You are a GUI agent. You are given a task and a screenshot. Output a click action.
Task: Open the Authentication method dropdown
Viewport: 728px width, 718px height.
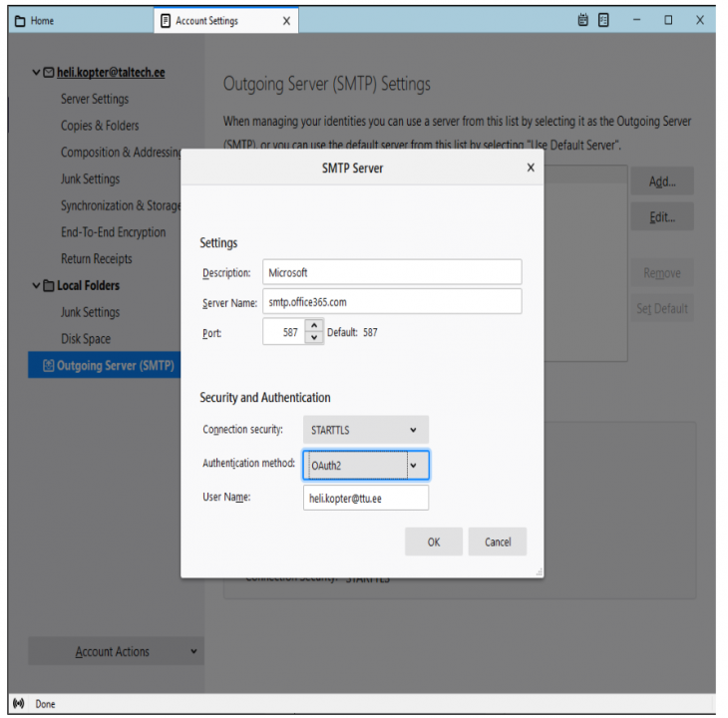(366, 465)
